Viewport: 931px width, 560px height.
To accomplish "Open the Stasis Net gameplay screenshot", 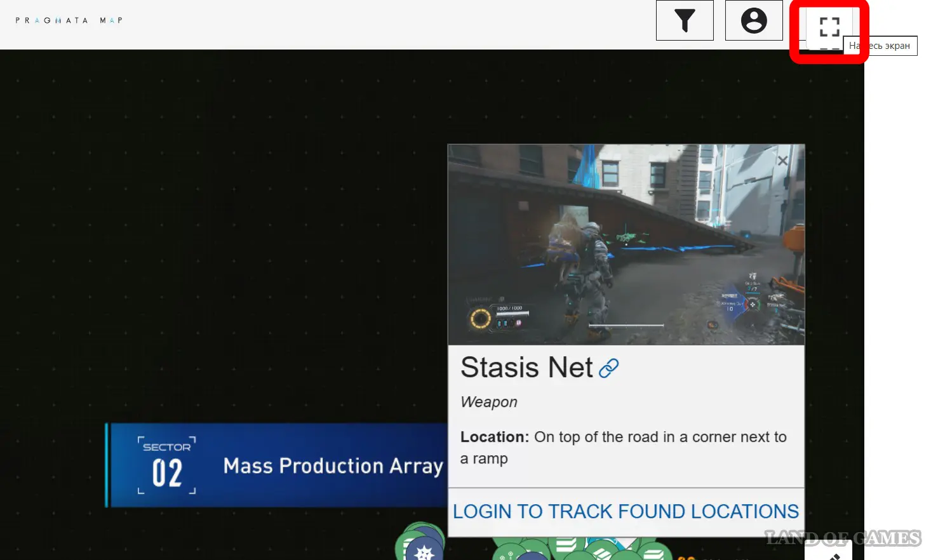I will coord(626,244).
